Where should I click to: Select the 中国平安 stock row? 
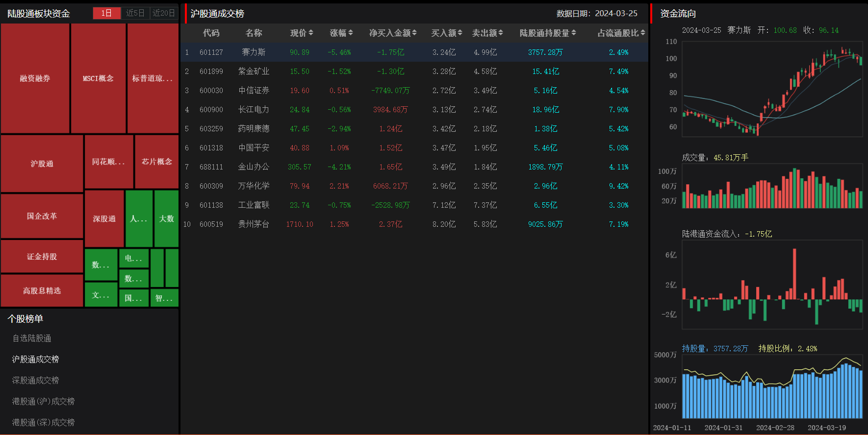click(x=414, y=147)
